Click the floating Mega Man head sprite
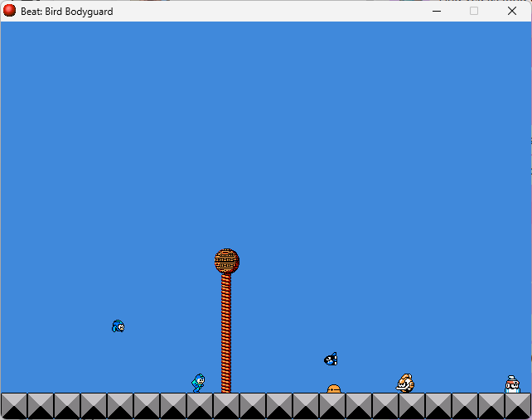Viewport: 532px width, 420px height. tap(118, 326)
